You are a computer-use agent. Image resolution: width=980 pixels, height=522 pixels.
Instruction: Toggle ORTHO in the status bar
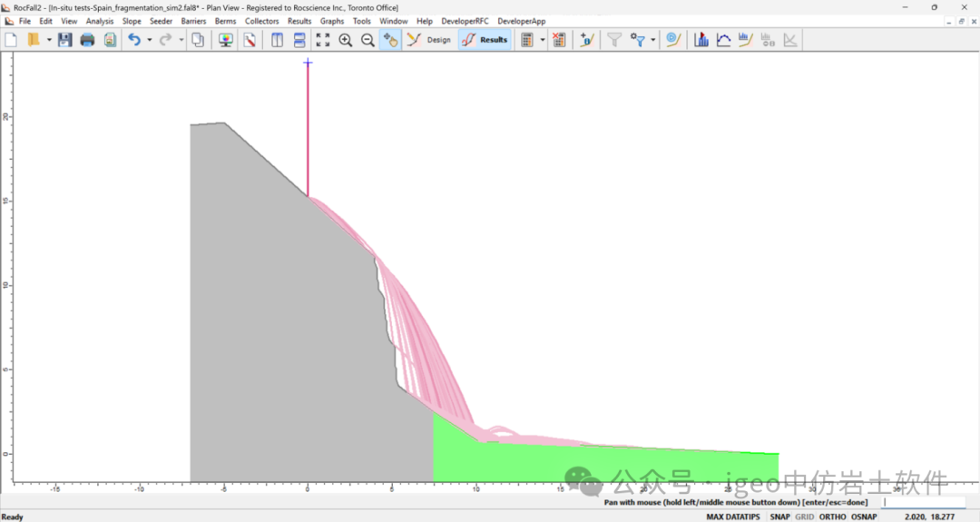pos(832,517)
